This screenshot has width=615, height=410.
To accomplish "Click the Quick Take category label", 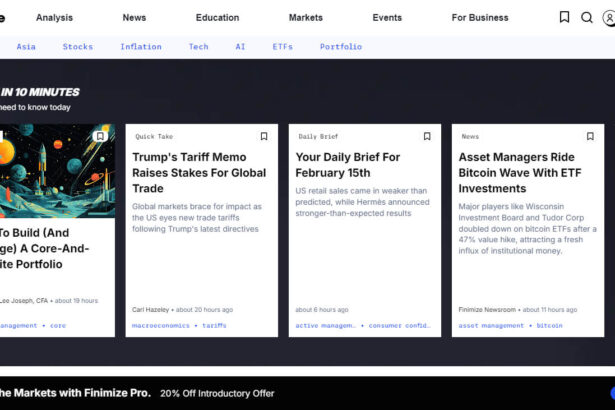I will pos(154,137).
